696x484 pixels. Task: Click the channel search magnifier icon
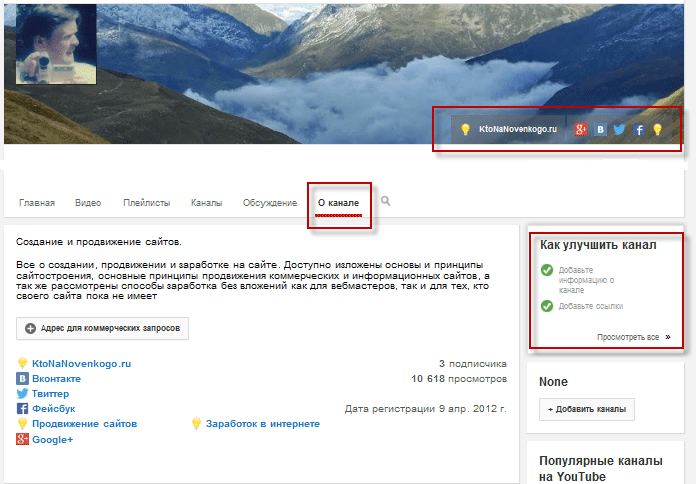(385, 201)
